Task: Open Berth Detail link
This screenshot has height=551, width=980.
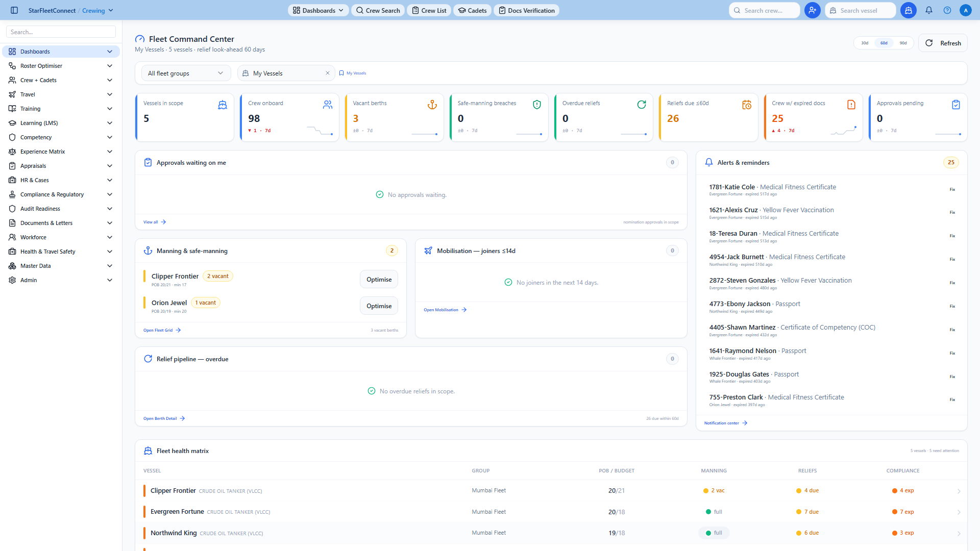Action: click(x=164, y=418)
